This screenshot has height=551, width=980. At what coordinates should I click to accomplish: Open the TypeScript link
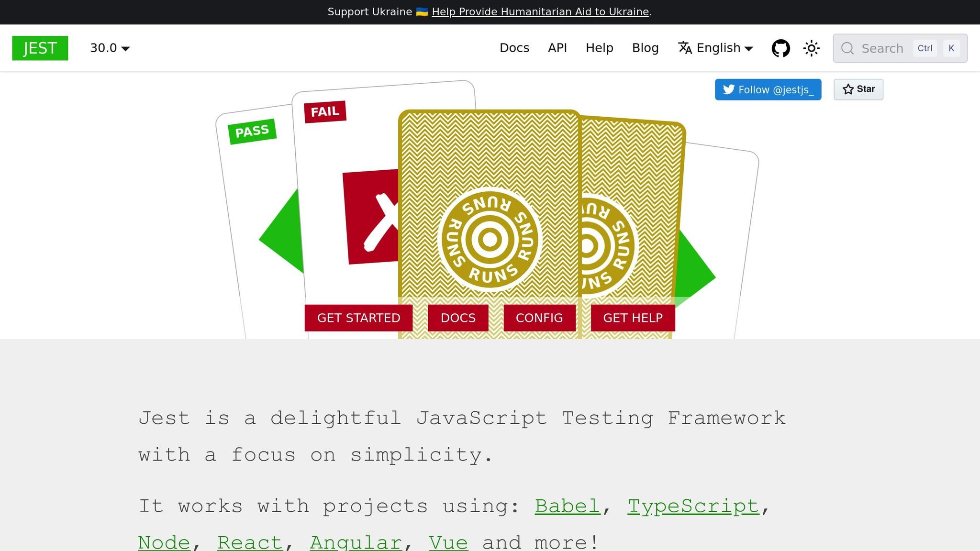click(693, 506)
